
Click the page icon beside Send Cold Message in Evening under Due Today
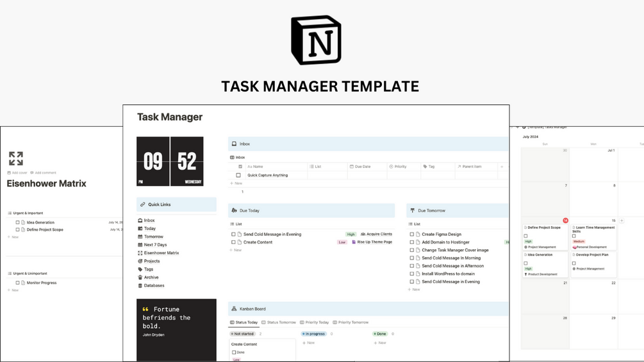pos(240,234)
